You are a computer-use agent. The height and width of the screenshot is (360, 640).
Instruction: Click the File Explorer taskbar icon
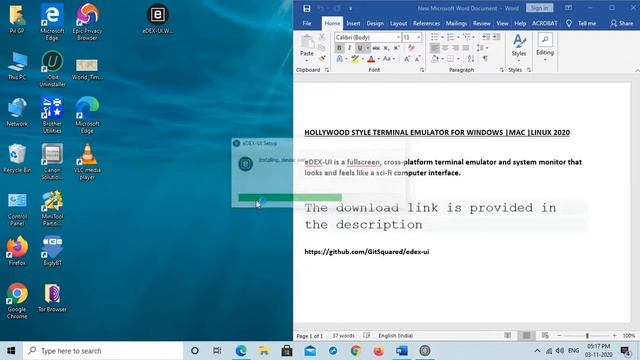point(264,351)
